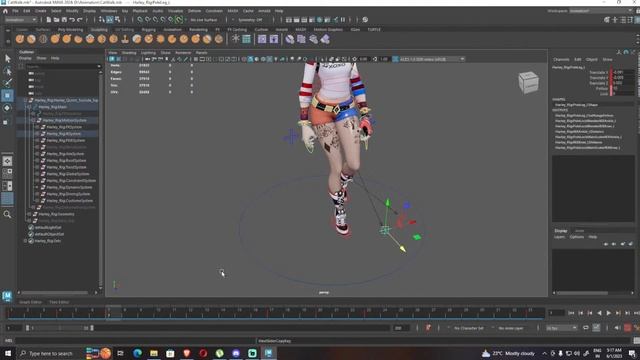The width and height of the screenshot is (640, 360).
Task: Select the Flatten sculpt tool
Action: pos(78,39)
